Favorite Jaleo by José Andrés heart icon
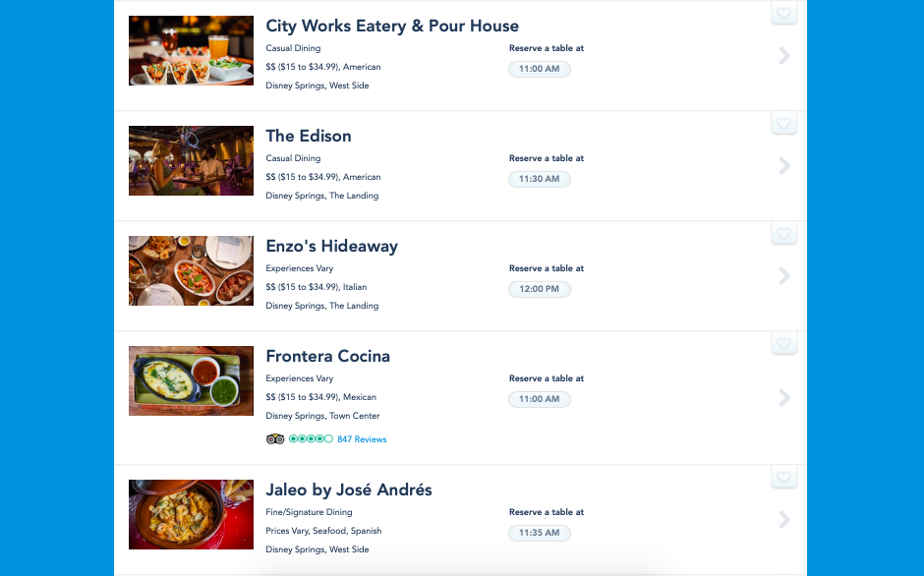This screenshot has height=576, width=924. click(x=783, y=477)
